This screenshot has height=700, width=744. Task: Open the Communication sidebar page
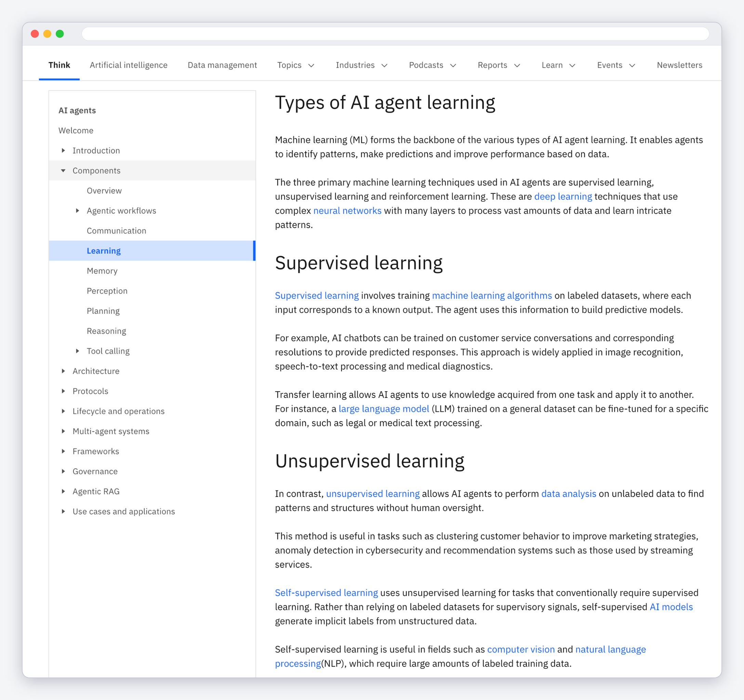click(116, 231)
